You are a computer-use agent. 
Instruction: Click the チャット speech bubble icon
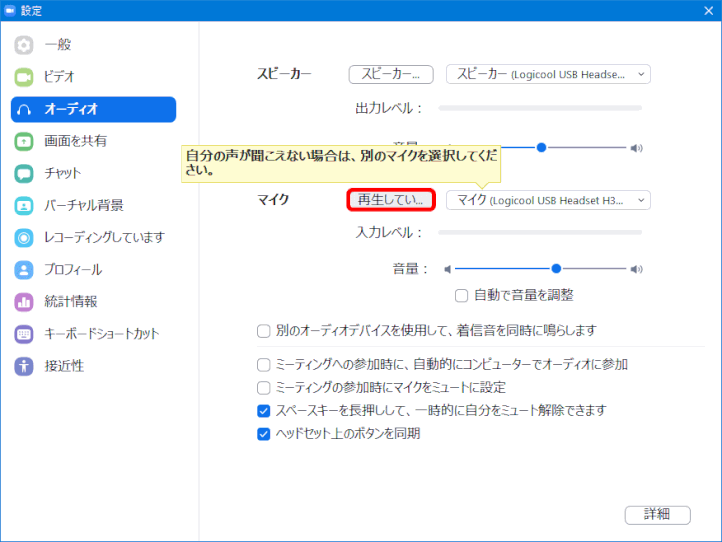point(23,174)
